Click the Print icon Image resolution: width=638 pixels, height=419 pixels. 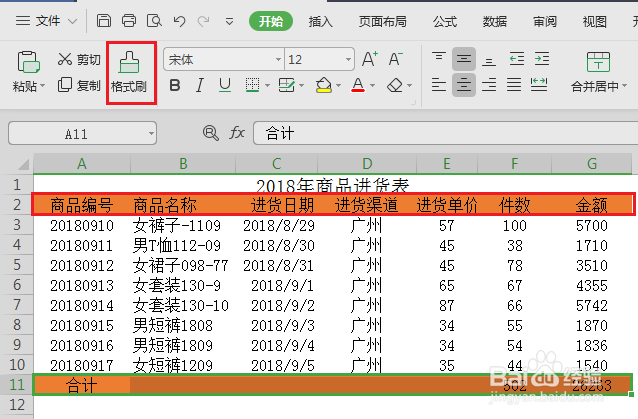[x=129, y=21]
